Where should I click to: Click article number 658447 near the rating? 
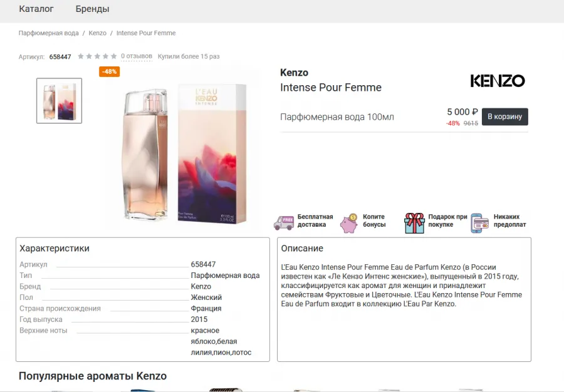[60, 57]
